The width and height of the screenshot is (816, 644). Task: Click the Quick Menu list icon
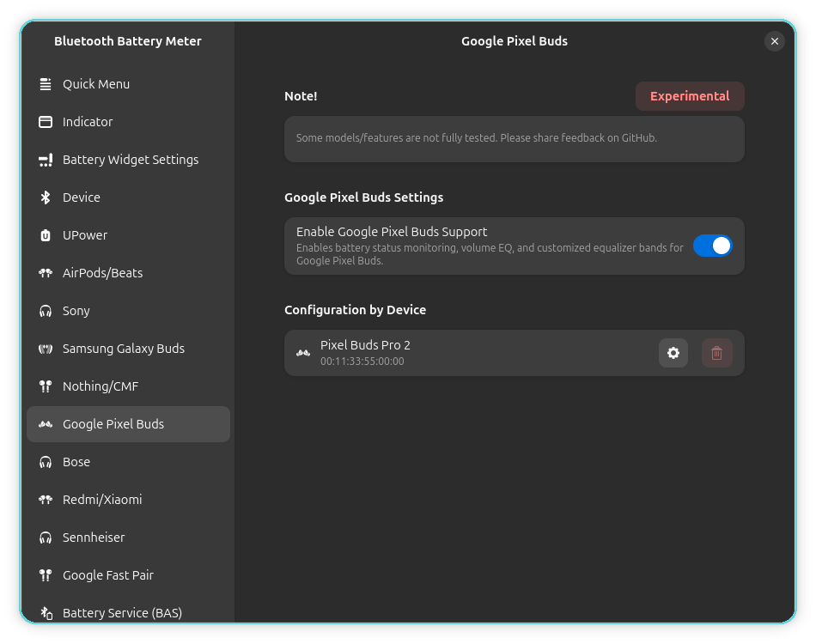(x=46, y=84)
